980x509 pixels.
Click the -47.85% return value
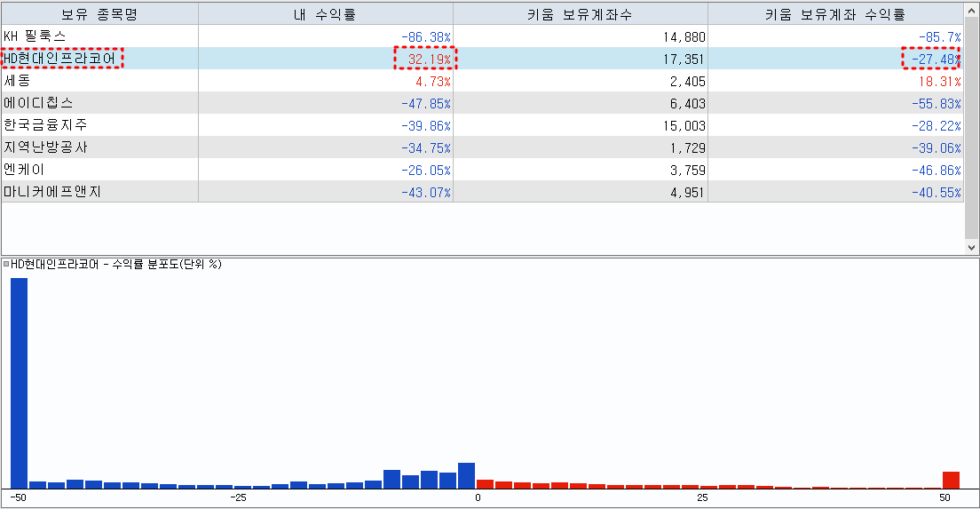(425, 104)
